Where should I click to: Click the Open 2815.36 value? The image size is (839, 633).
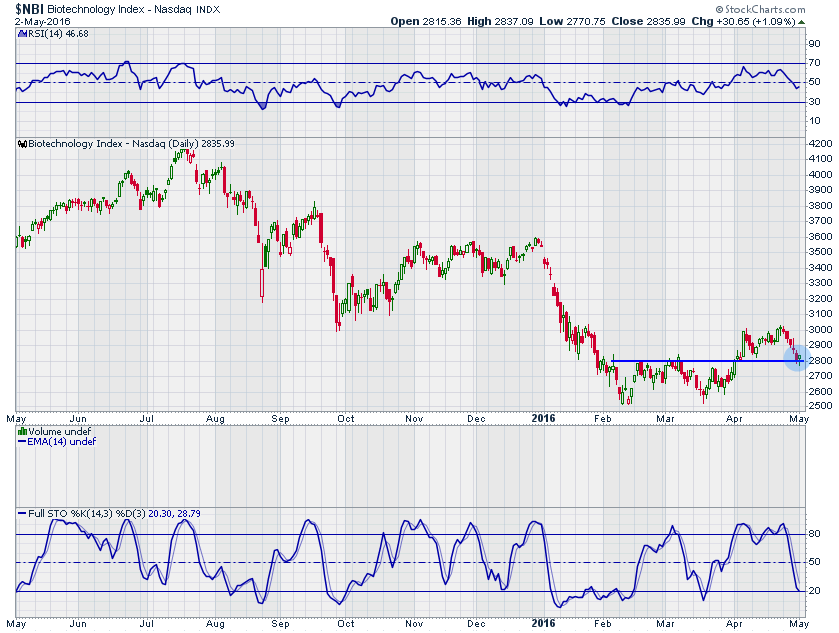coord(430,21)
